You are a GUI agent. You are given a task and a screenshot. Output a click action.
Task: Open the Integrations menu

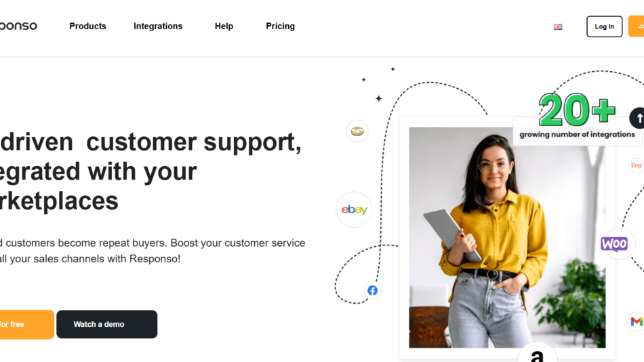[158, 26]
